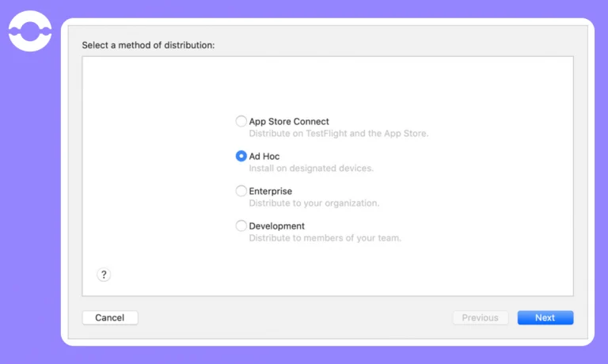
Task: Click the white circular logo icon
Action: coord(30,31)
